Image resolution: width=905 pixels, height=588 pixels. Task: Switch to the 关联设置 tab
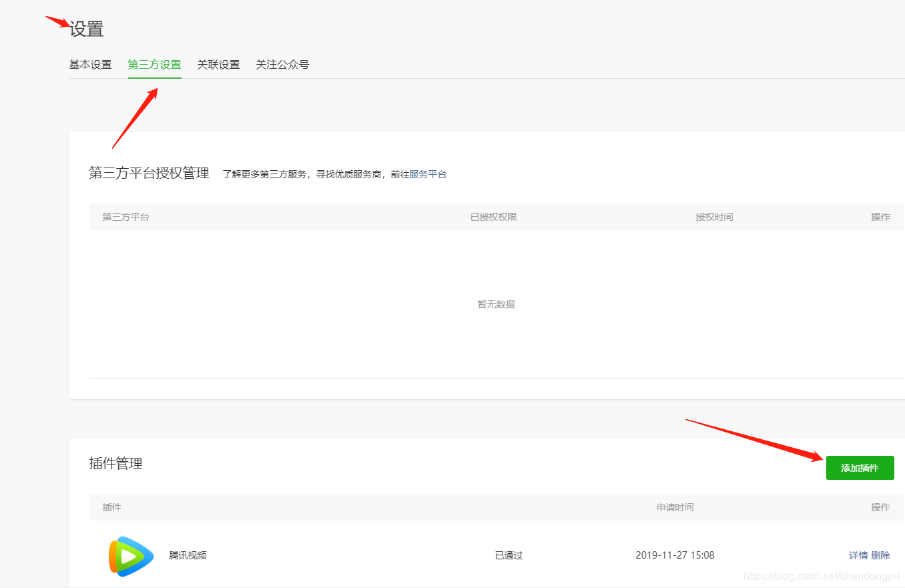click(x=218, y=65)
